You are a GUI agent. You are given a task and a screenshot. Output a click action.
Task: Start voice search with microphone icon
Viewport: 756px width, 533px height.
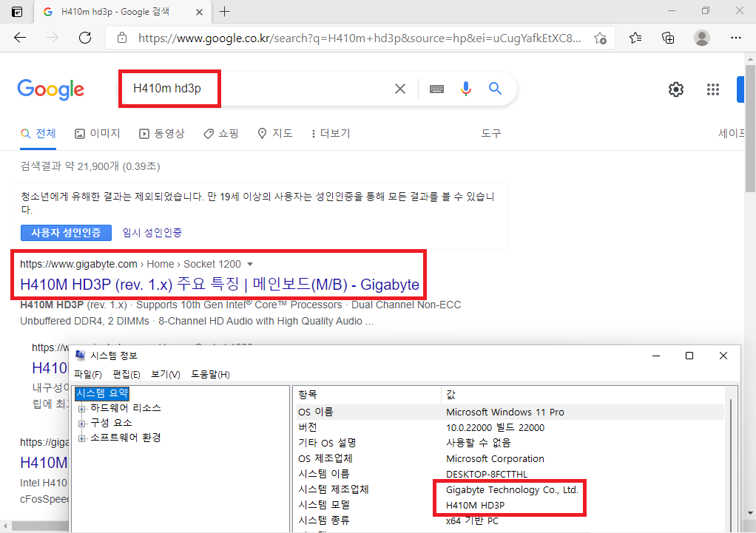tap(466, 89)
